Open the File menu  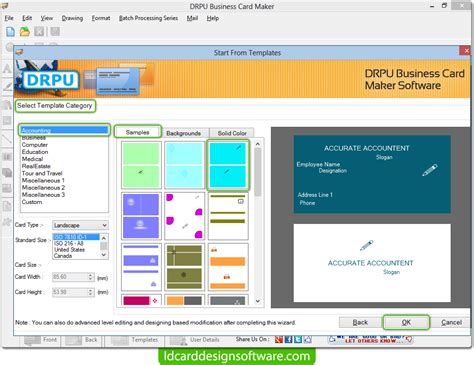point(9,18)
